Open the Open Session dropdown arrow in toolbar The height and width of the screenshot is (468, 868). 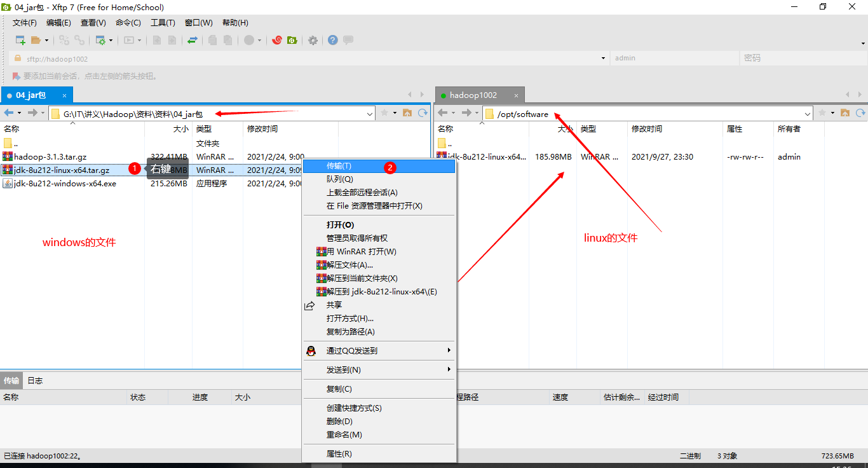46,40
